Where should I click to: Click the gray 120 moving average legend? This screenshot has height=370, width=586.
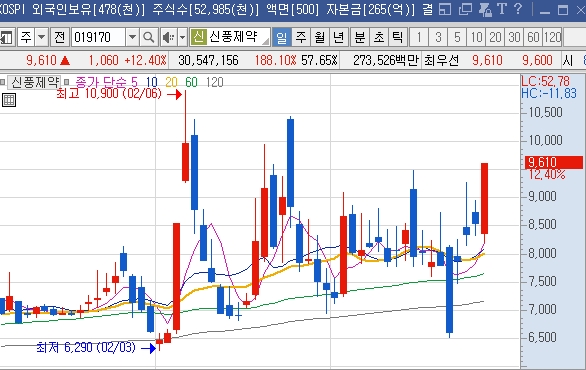[x=215, y=82]
